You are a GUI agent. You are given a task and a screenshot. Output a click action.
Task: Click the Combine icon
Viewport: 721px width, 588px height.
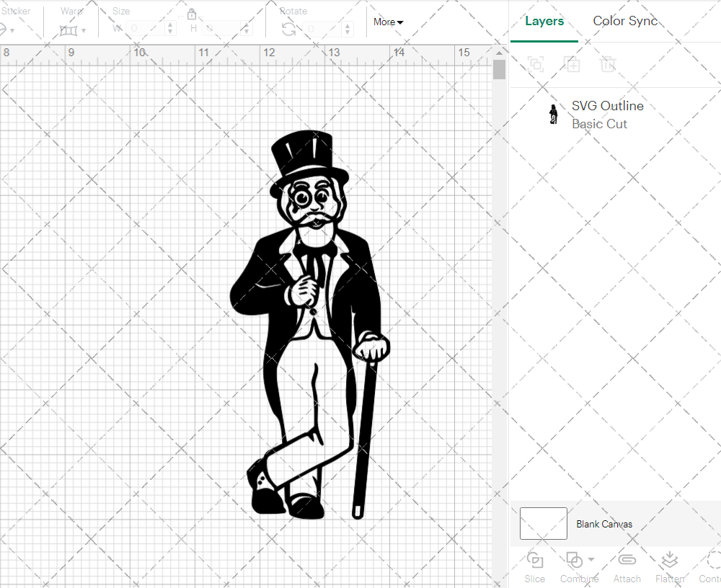click(x=574, y=559)
